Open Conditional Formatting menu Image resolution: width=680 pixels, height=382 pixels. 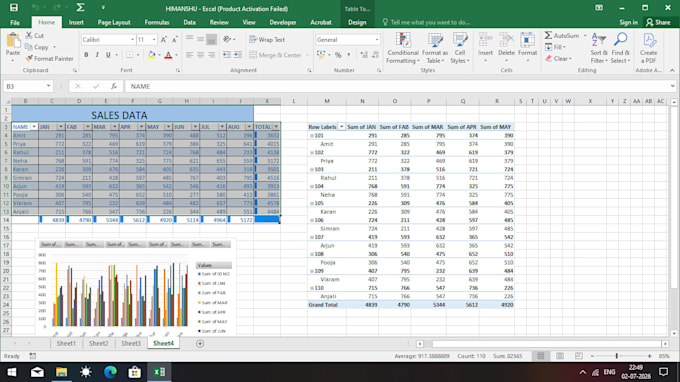click(403, 48)
